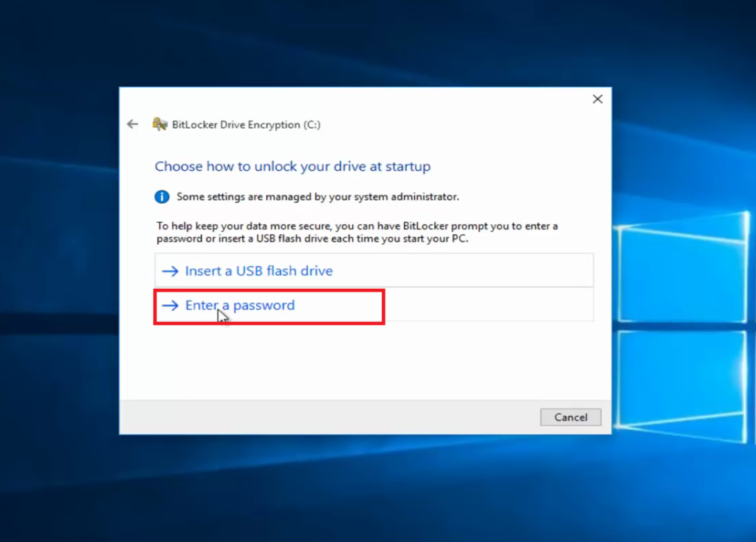Dismiss the wizard using the X button
Screen dimensions: 756x542
597,98
